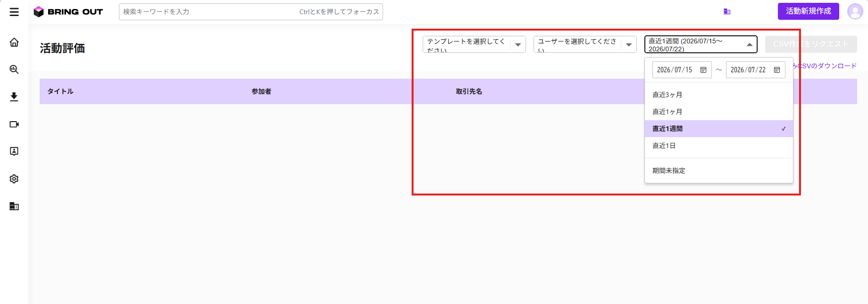Viewport: 868px width, 304px height.
Task: Open the search analysis sidebar icon
Action: pyautogui.click(x=14, y=70)
